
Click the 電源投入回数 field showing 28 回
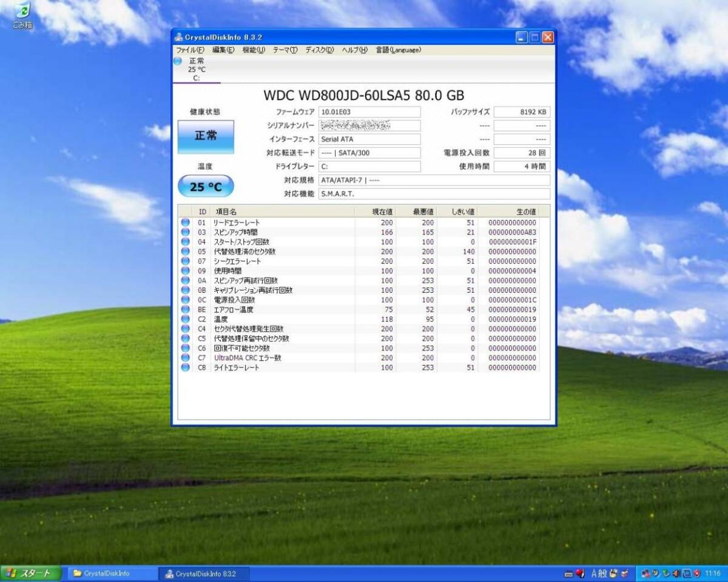(x=522, y=153)
